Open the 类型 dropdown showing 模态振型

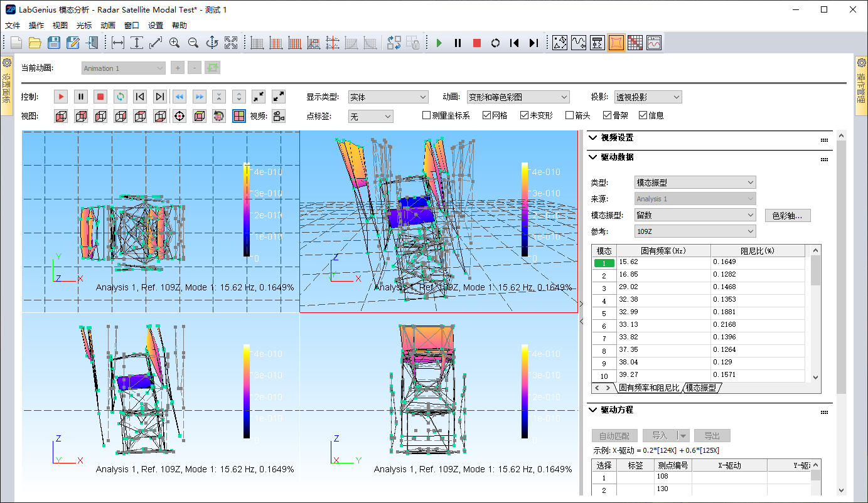click(x=695, y=183)
